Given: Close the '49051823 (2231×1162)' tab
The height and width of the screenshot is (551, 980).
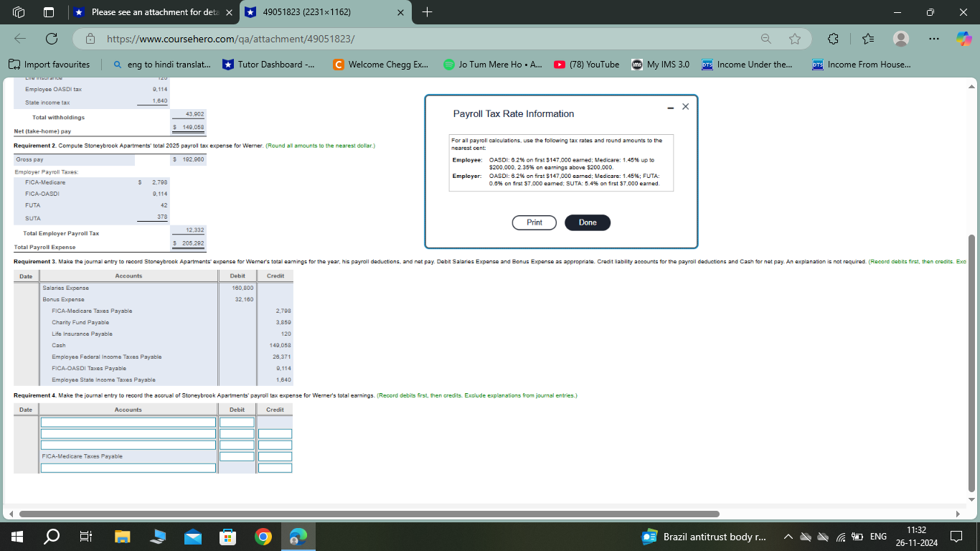Looking at the screenshot, I should click(400, 12).
